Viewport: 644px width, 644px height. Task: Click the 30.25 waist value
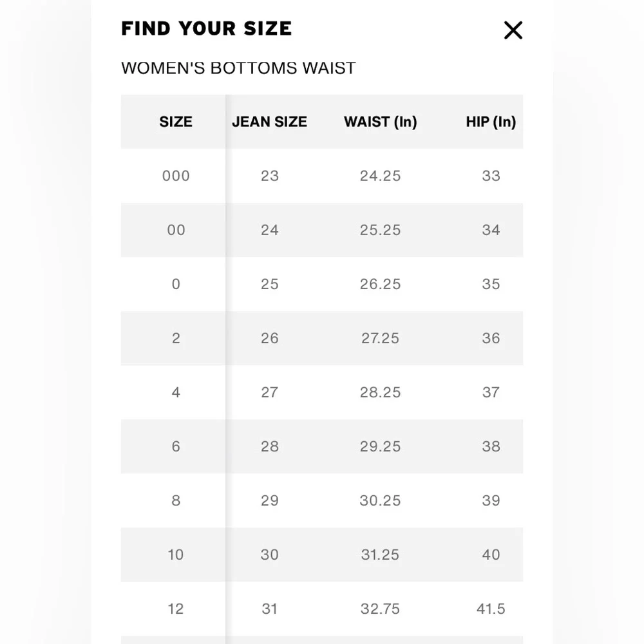[x=381, y=500]
